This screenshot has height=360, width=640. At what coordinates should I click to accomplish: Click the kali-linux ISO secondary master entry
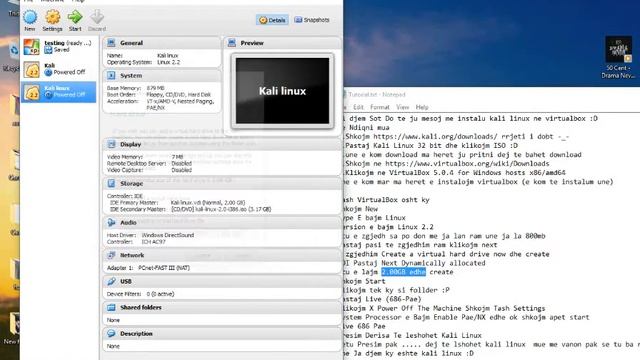coord(221,209)
